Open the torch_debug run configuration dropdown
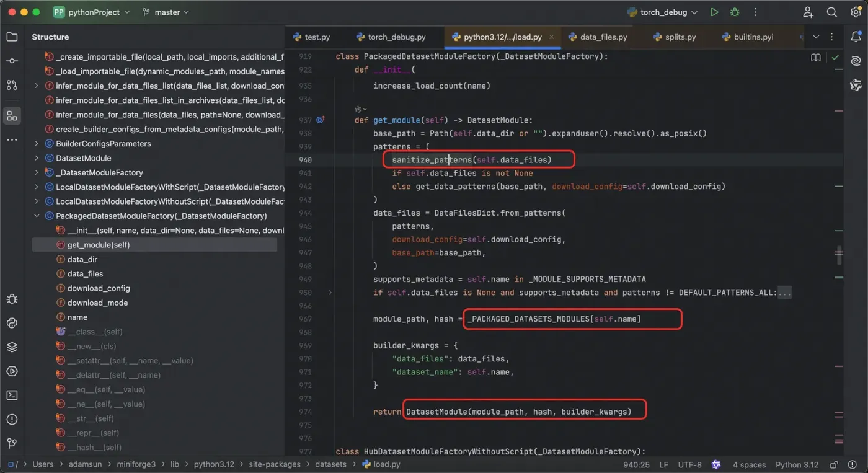Screen dimensions: 868x473 point(662,12)
